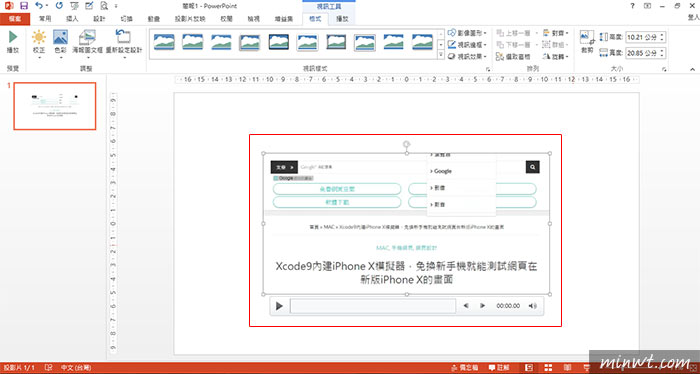Open Customize Quick Access Toolbar dropdown
700x374 pixels.
pyautogui.click(x=116, y=6)
